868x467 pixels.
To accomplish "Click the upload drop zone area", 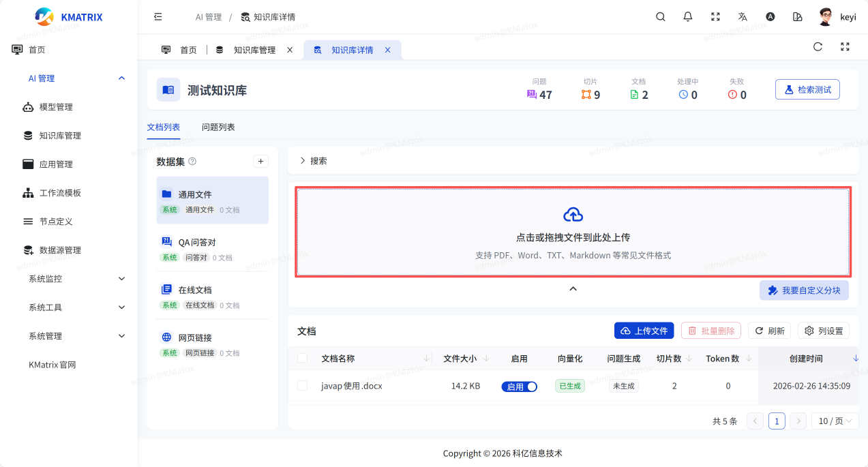I will tap(573, 232).
